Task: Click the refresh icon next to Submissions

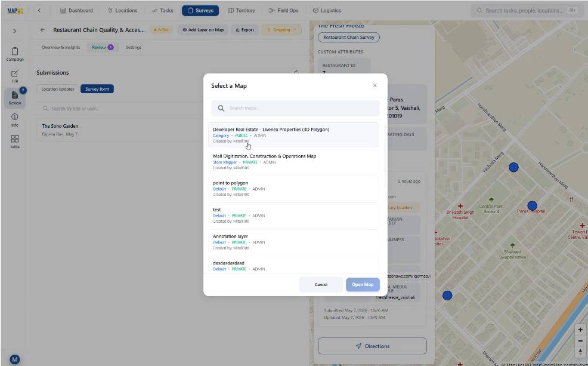Action: pos(296,72)
